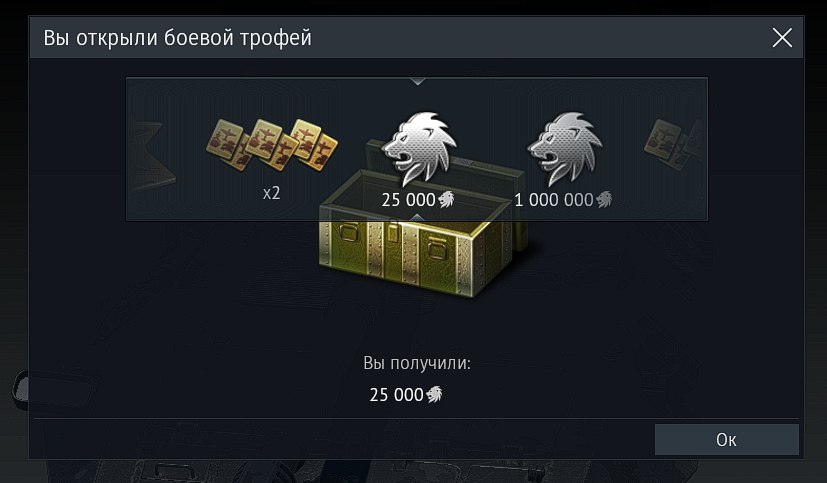Confirm the reward with the Ок button

click(x=727, y=439)
